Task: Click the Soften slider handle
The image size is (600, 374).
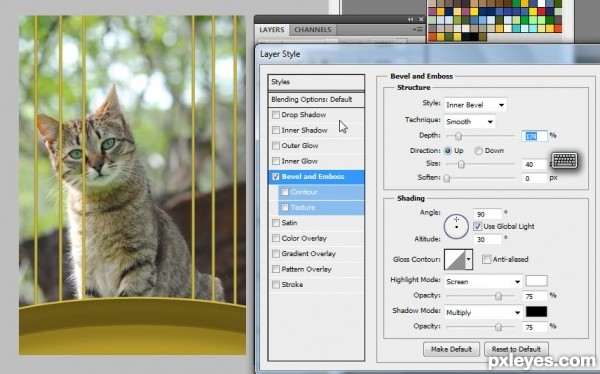Action: click(447, 178)
